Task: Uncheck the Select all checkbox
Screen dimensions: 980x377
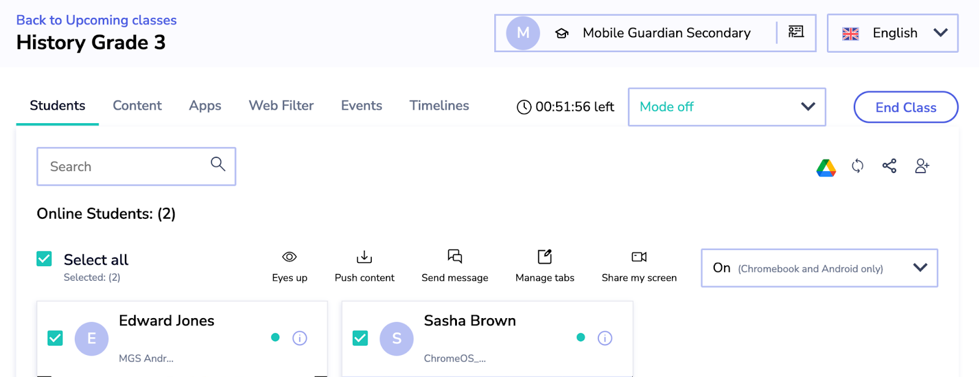Action: pos(44,259)
